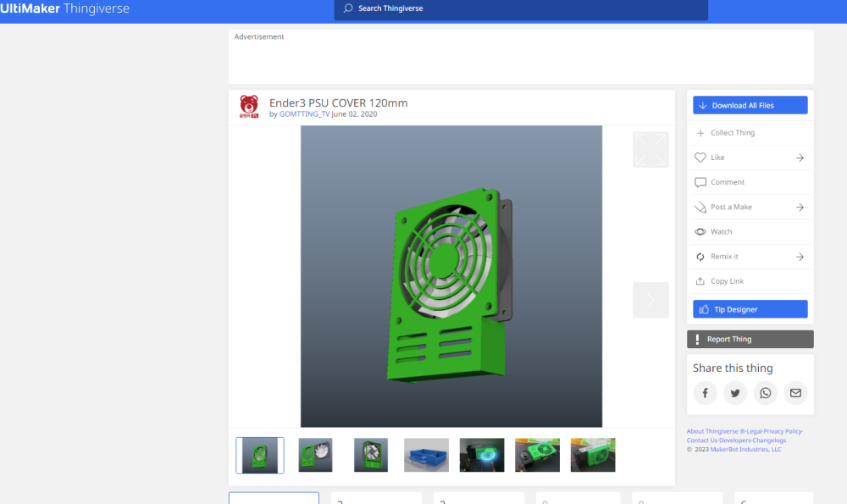The image size is (847, 504).
Task: Click the Advertisement label
Action: (x=258, y=36)
